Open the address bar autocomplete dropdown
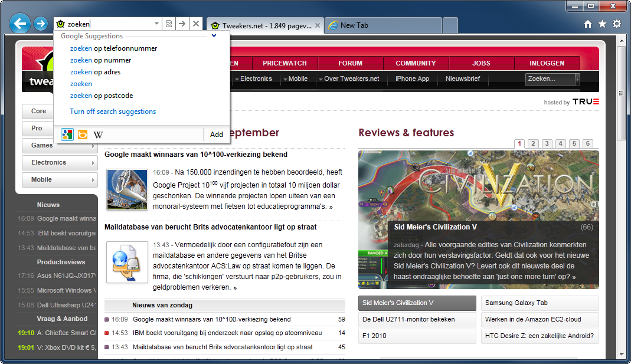 [x=156, y=24]
